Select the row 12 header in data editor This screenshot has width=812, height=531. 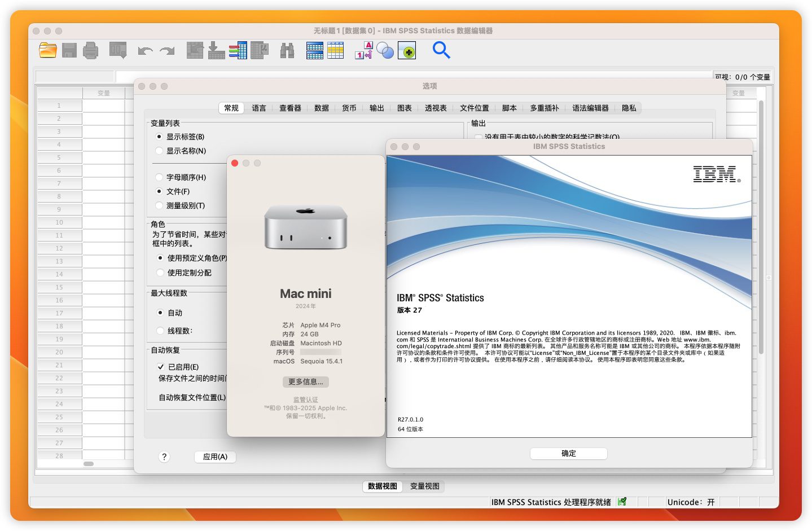tap(59, 248)
